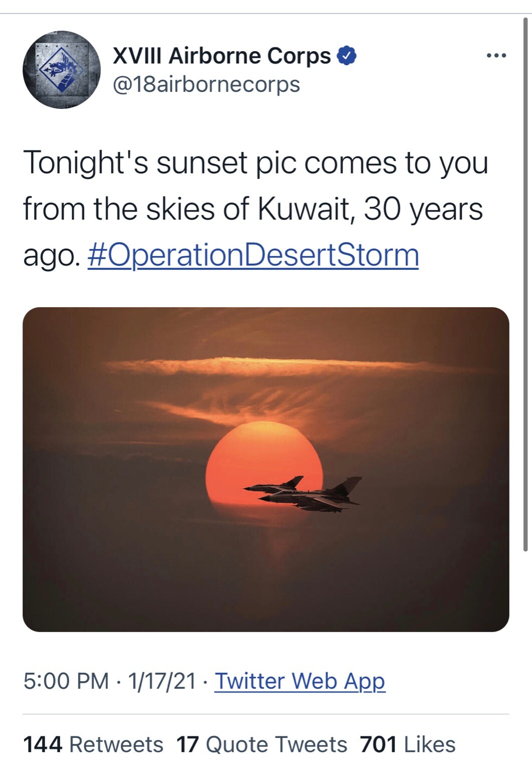The width and height of the screenshot is (532, 773).
Task: Click the blue verified badge
Action: click(x=347, y=56)
